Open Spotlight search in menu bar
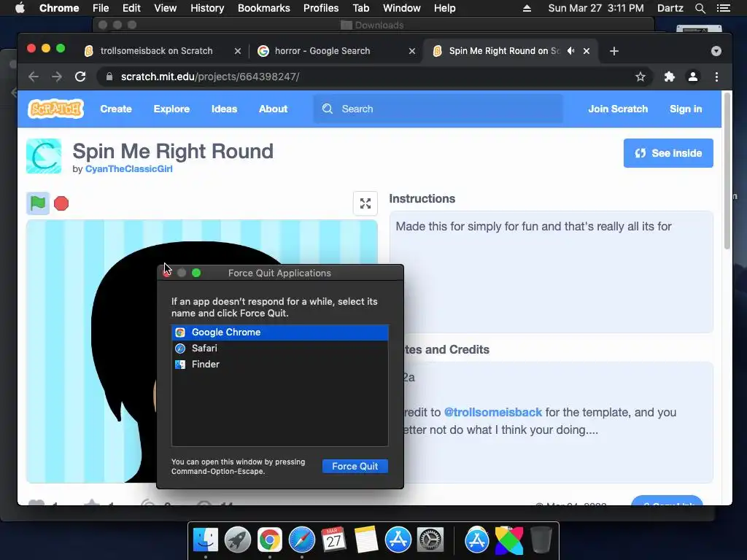The height and width of the screenshot is (560, 747). tap(700, 8)
